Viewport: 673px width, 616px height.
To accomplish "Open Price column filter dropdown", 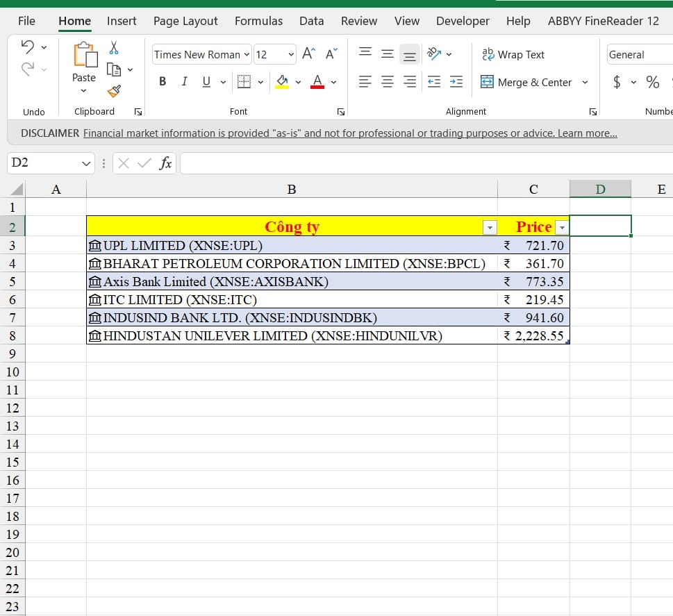I will 562,227.
